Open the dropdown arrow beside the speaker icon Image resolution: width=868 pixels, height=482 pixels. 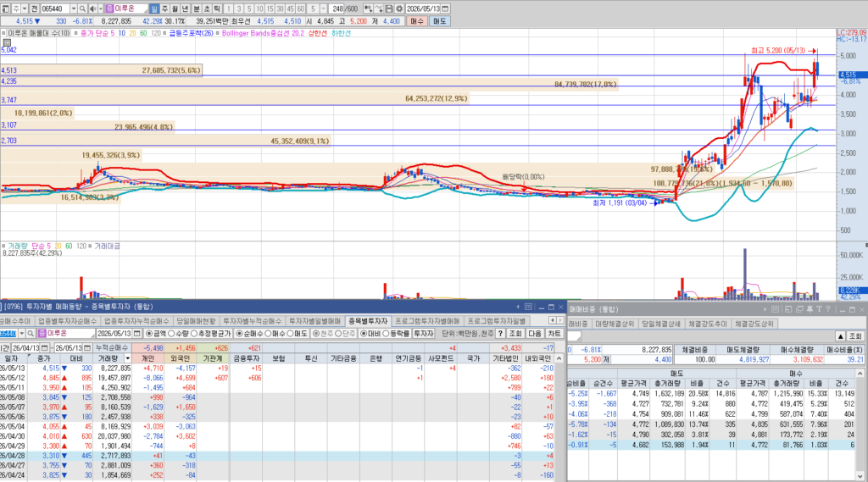click(x=100, y=8)
